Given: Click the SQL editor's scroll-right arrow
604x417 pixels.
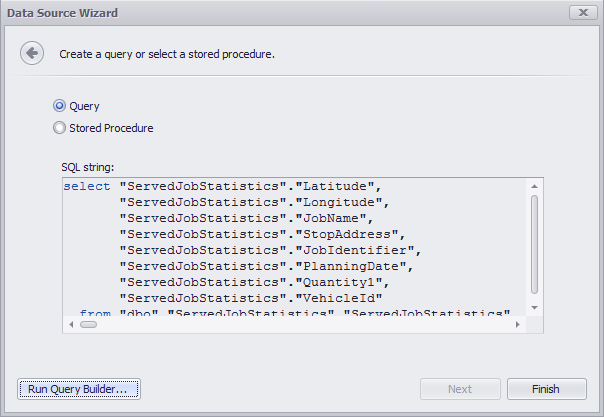Looking at the screenshot, I should click(518, 325).
